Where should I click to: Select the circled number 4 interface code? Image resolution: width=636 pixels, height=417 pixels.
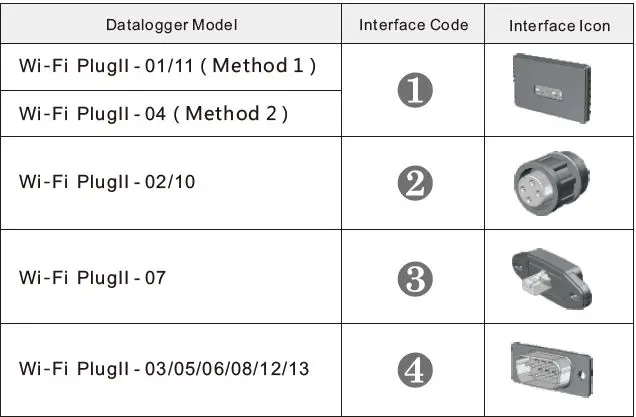(x=414, y=369)
